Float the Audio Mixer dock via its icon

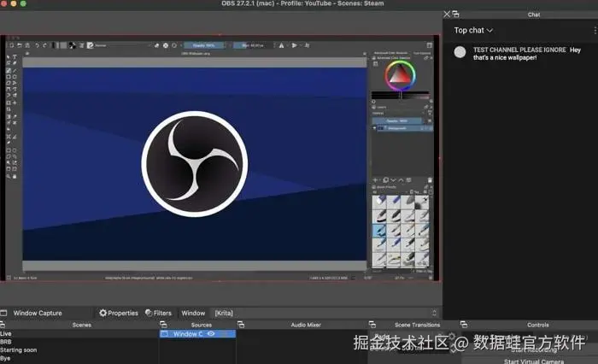click(241, 325)
